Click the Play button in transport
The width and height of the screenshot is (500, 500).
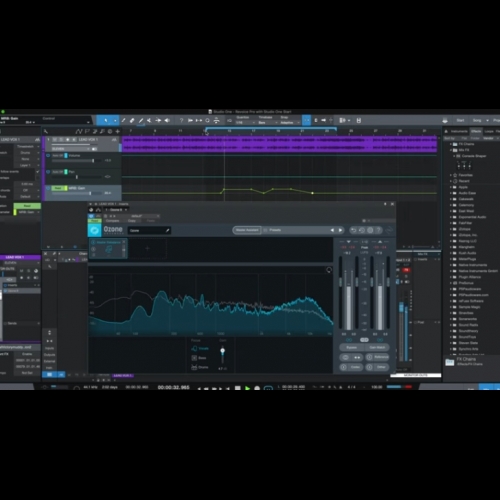[x=247, y=388]
